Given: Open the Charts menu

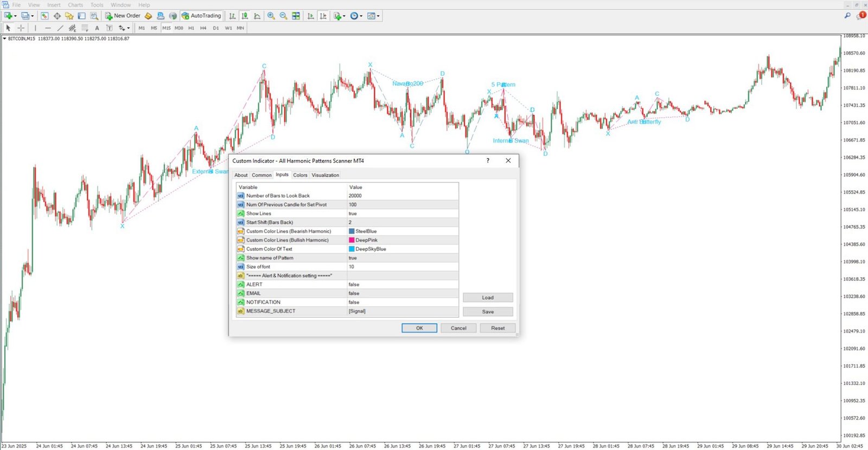Looking at the screenshot, I should pos(75,5).
